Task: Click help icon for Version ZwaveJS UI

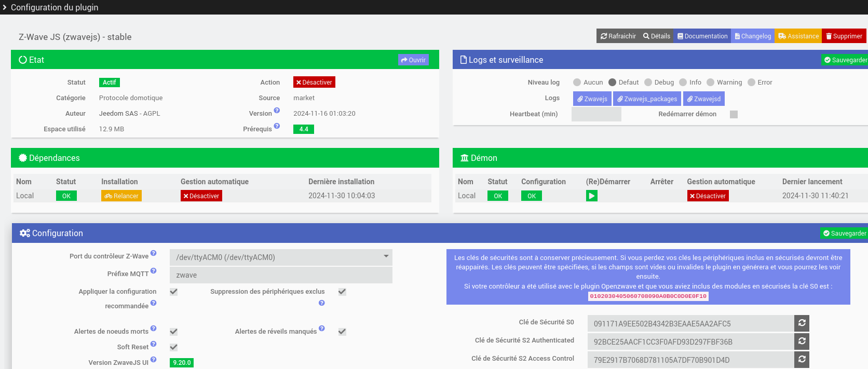Action: click(x=153, y=360)
